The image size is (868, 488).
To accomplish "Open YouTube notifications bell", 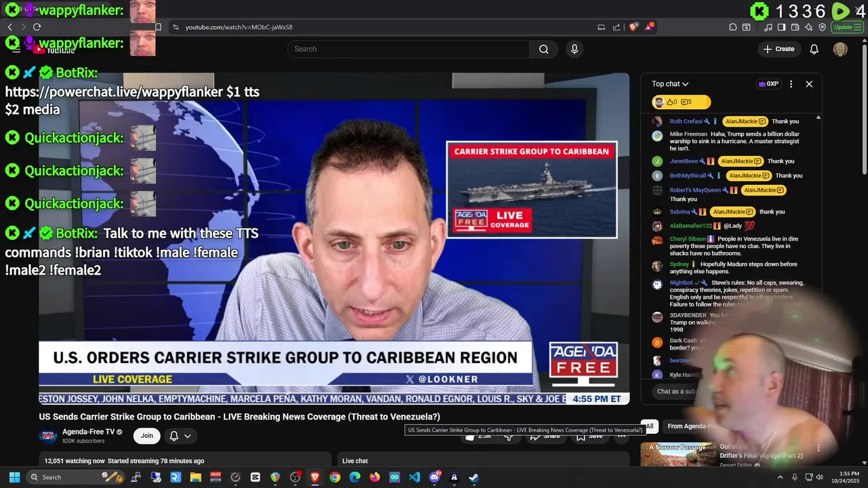I will (814, 49).
